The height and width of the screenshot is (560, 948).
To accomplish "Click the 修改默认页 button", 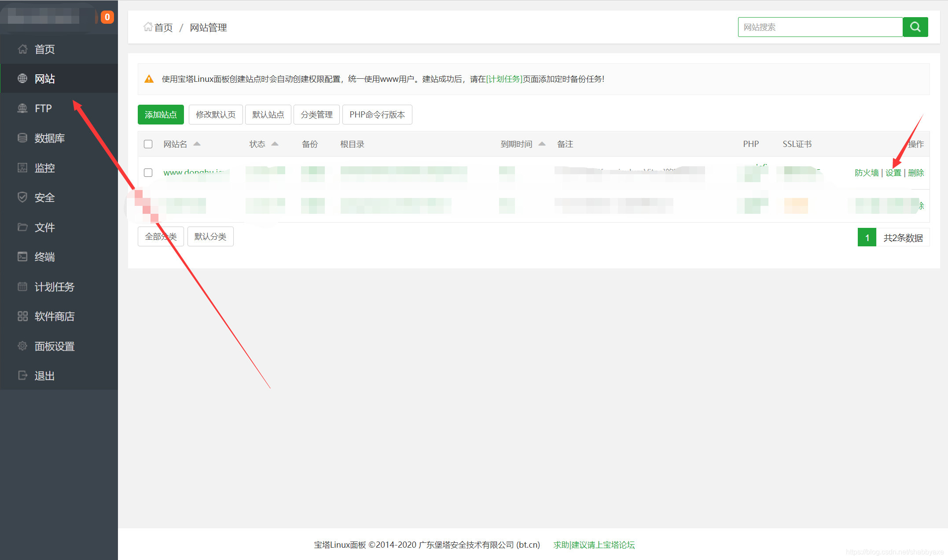I will [x=216, y=115].
